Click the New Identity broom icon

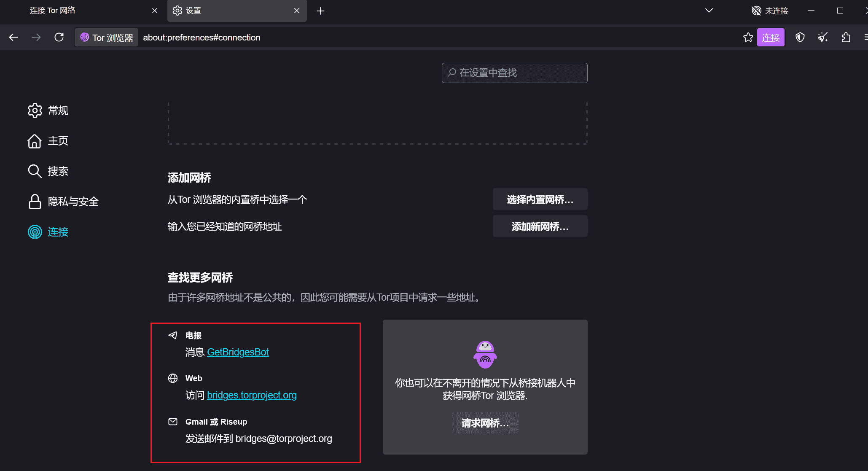[x=822, y=38]
